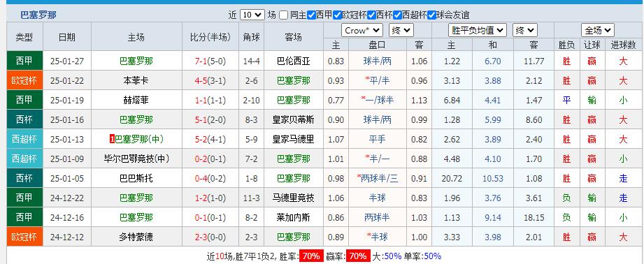
Task: Click the 西杯 tag on 25-01-16 row
Action: [x=24, y=119]
